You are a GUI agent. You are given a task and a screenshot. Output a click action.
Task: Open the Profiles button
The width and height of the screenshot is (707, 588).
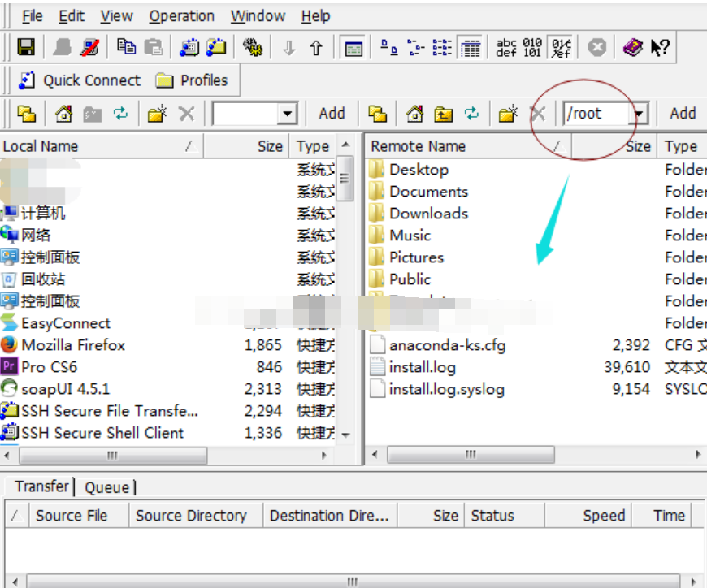193,80
